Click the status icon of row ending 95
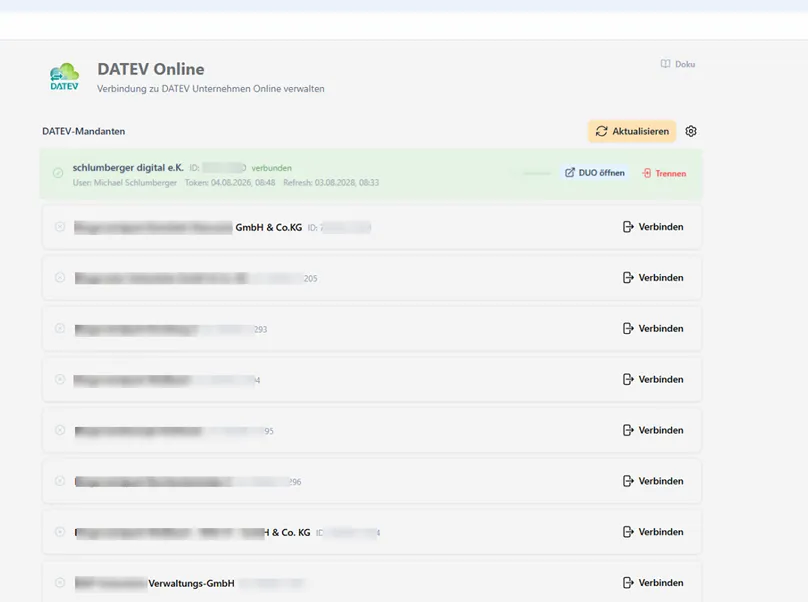This screenshot has height=602, width=808. pos(60,430)
